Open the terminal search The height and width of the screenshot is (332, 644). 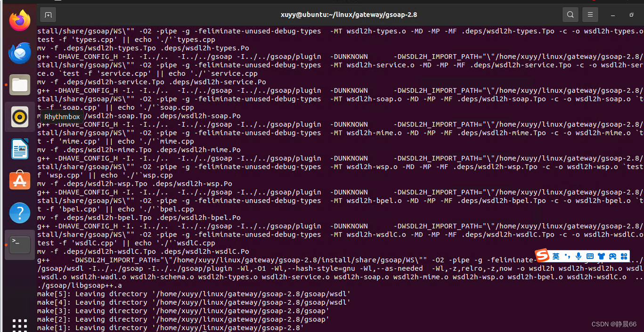click(x=570, y=15)
